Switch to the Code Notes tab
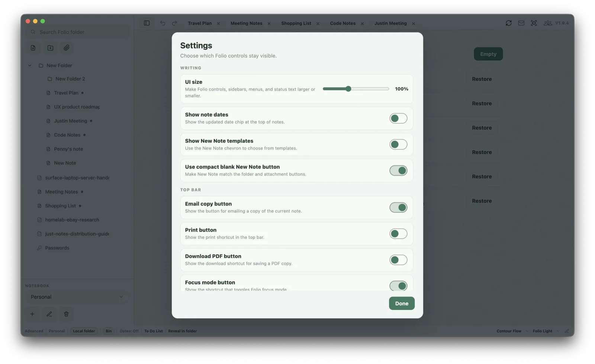This screenshot has height=364, width=595. point(342,23)
